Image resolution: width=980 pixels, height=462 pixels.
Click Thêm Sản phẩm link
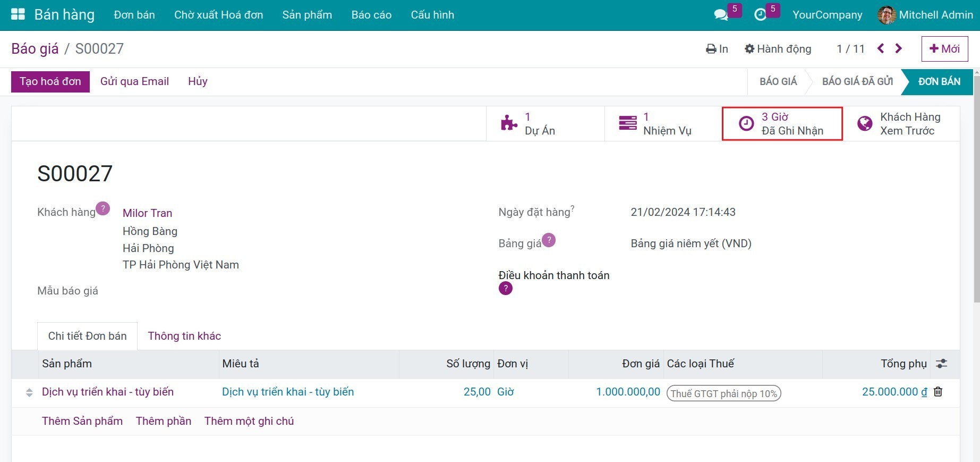pyautogui.click(x=82, y=421)
